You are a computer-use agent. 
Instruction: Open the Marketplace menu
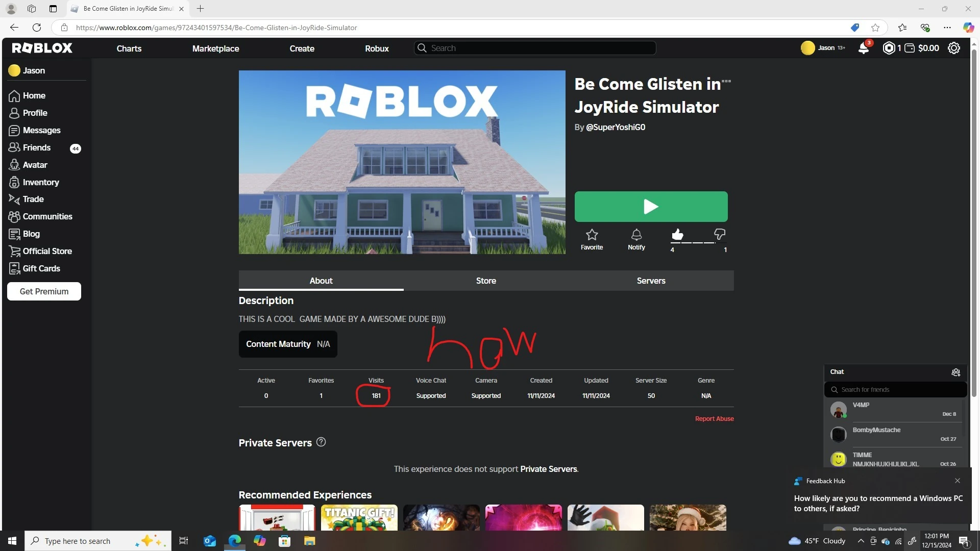coord(215,48)
